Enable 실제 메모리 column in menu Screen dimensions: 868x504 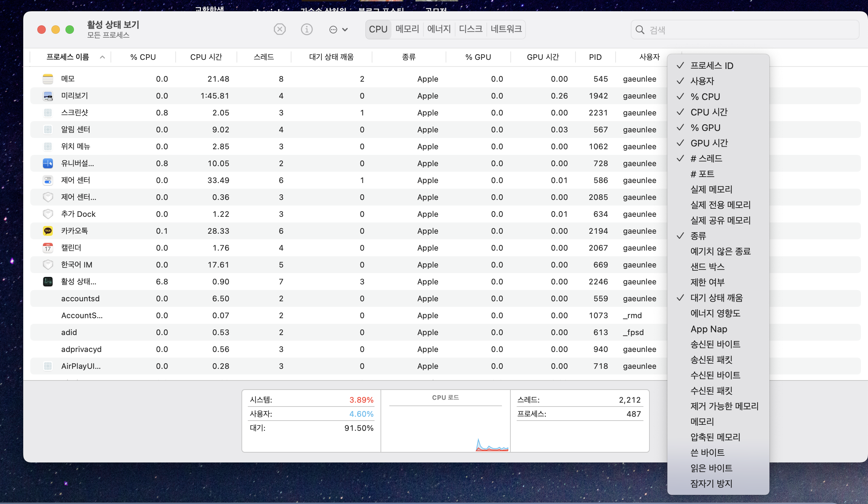tap(718, 189)
